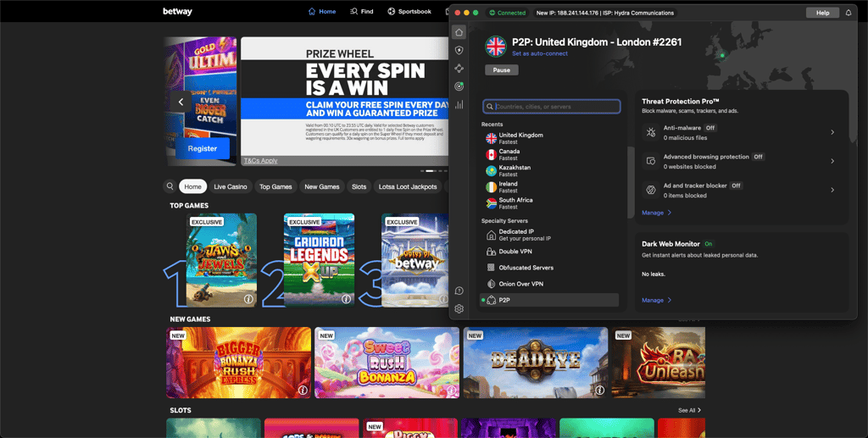Click the United Kingdom flag in Recents

coord(491,138)
